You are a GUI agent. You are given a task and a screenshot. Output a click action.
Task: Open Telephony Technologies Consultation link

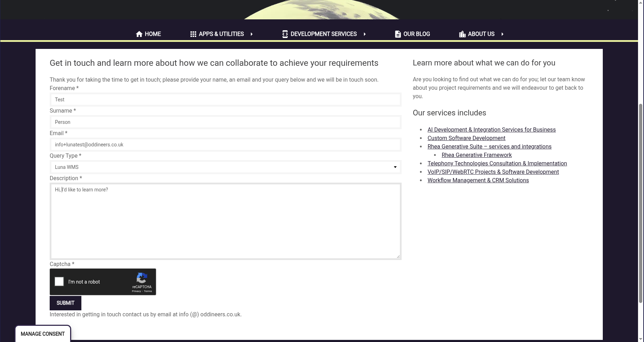click(497, 164)
